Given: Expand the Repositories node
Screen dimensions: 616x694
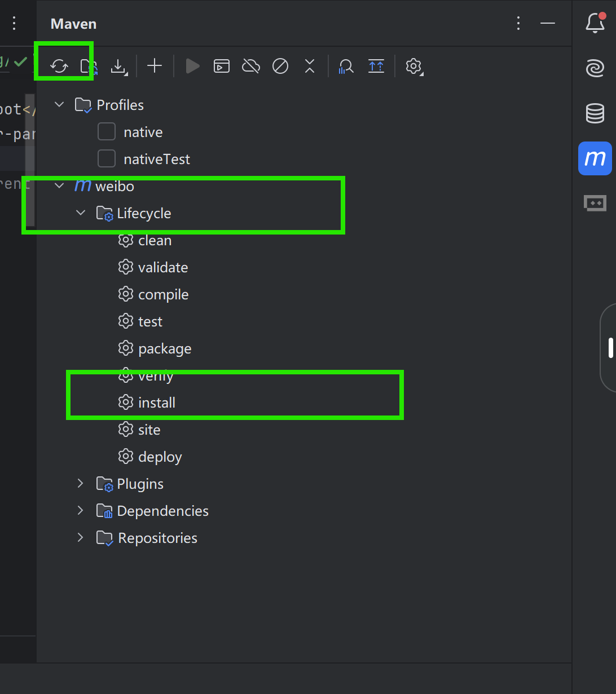Looking at the screenshot, I should click(x=81, y=538).
